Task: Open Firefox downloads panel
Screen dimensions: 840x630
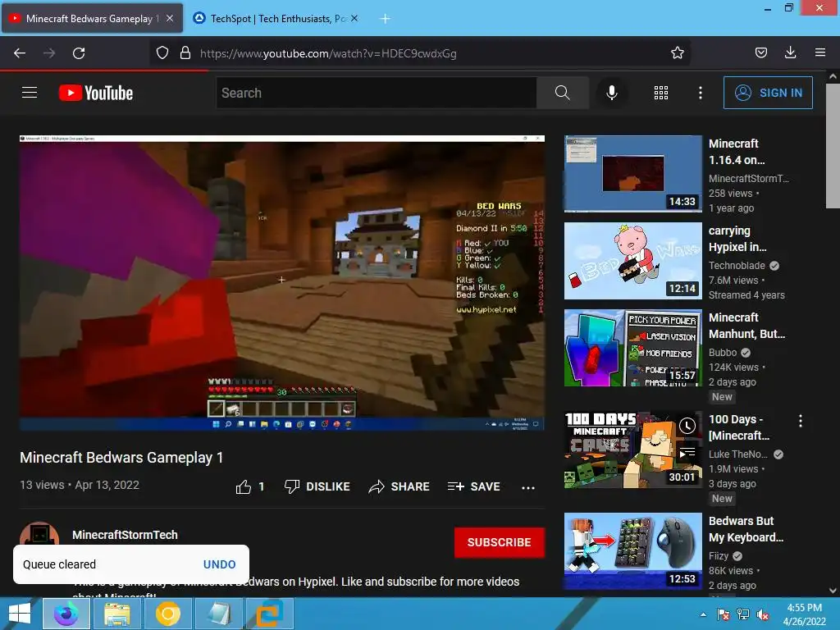Action: click(x=790, y=53)
